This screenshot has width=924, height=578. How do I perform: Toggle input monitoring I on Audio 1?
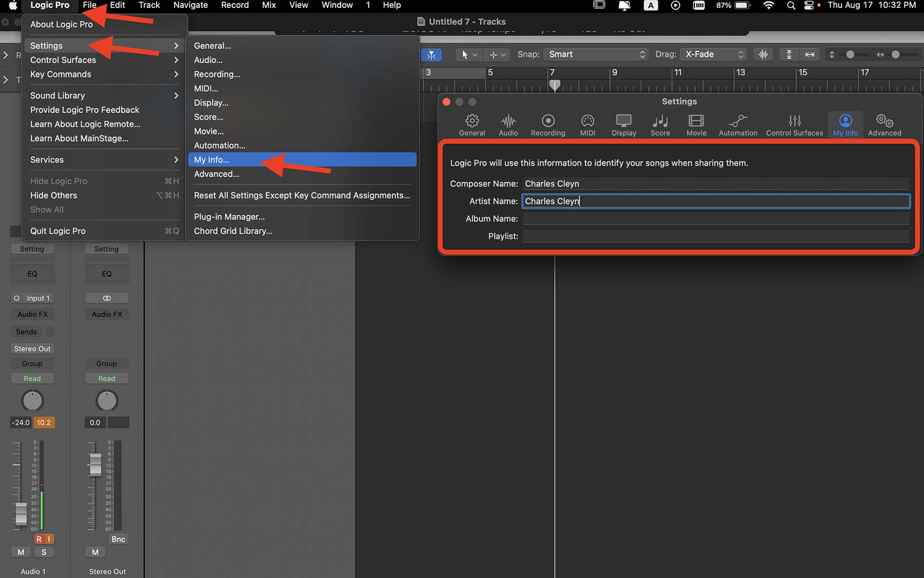click(x=49, y=539)
